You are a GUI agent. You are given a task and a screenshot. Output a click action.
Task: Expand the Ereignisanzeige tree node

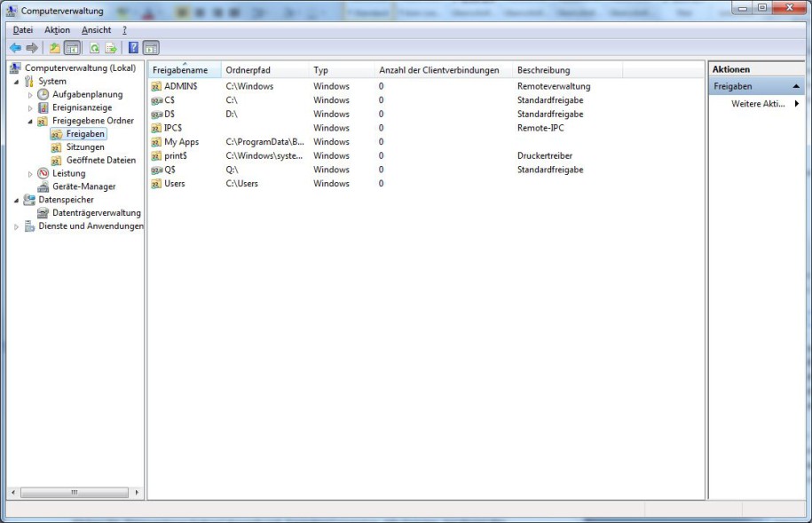point(30,107)
